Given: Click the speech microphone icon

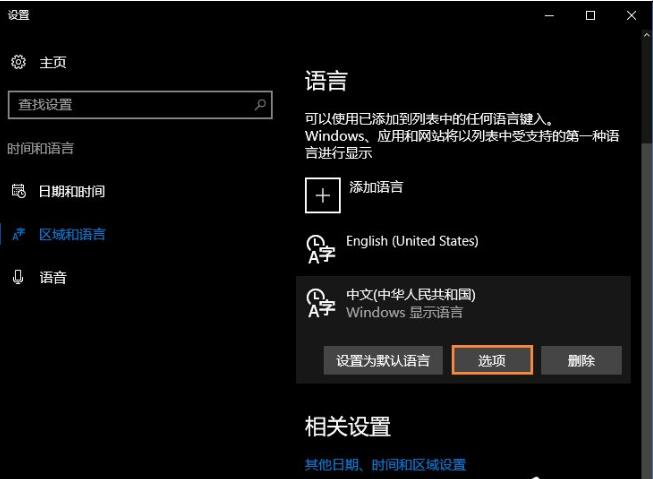Looking at the screenshot, I should [x=18, y=277].
